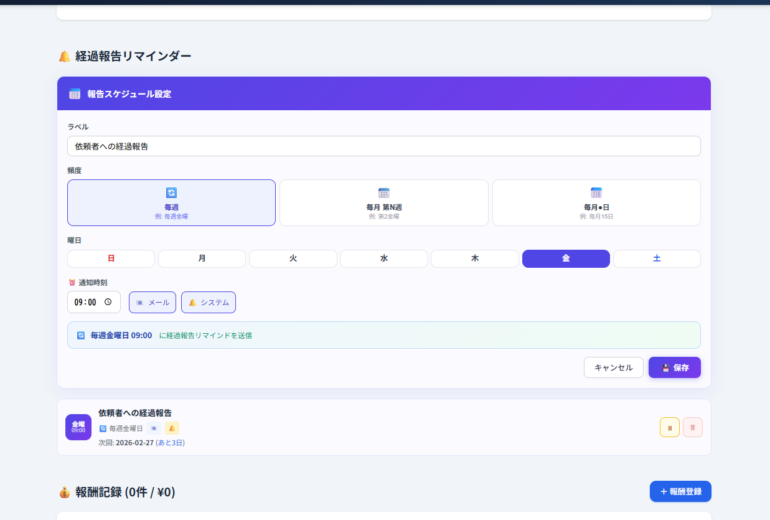The image size is (770, 520).
Task: Select the 毎週 frequency option
Action: tap(171, 202)
